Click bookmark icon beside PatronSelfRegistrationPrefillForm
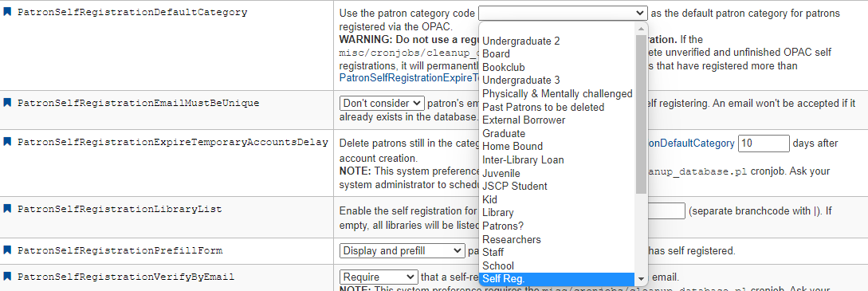Screen dimensions: 868x291 click(8, 250)
